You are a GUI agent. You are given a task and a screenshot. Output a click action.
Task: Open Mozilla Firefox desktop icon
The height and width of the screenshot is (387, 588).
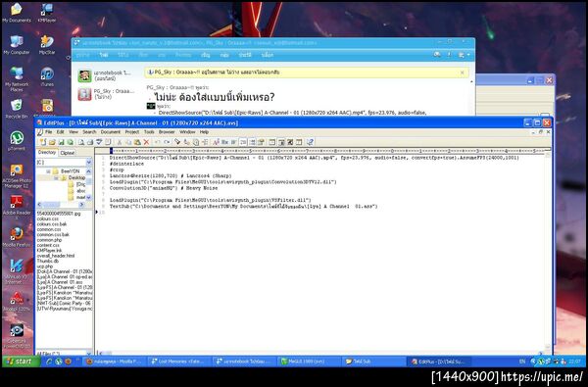16,237
